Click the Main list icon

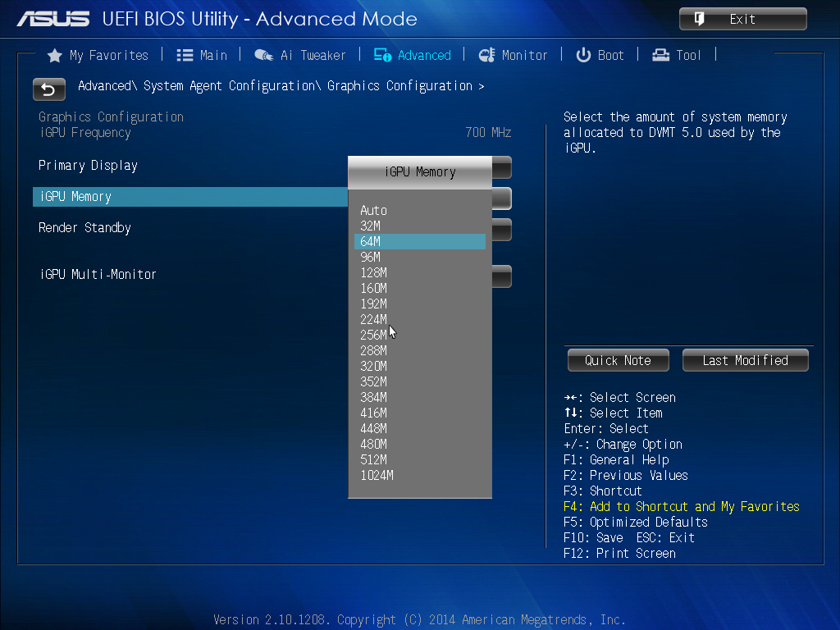tap(185, 55)
